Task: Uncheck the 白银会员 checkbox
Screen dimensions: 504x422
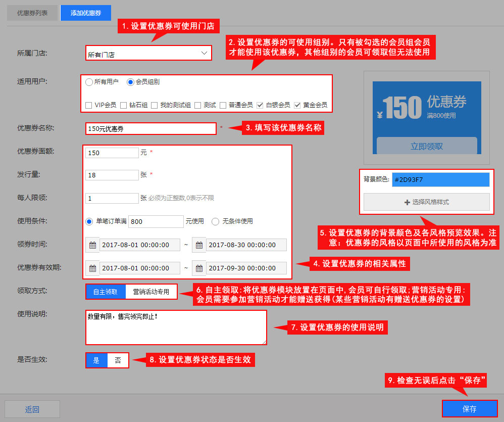Action: [x=260, y=105]
